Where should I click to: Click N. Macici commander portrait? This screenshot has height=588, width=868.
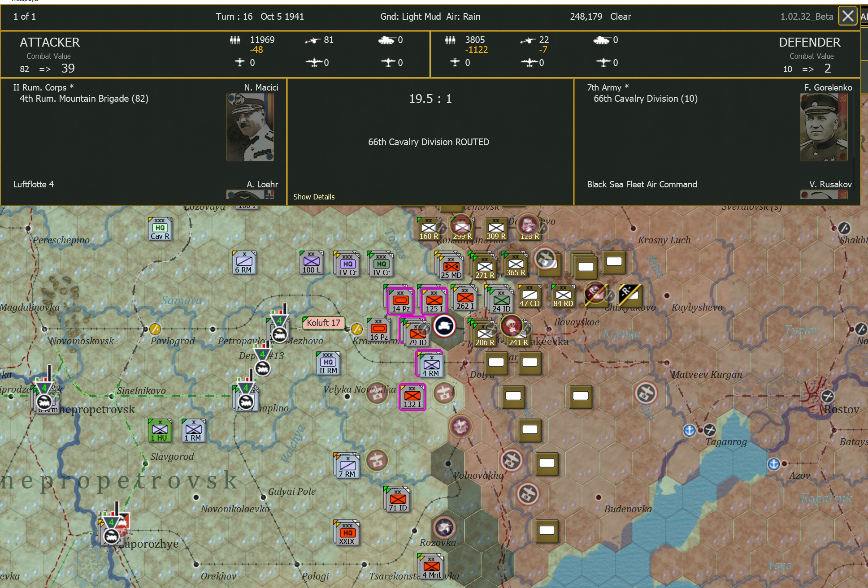pyautogui.click(x=250, y=127)
